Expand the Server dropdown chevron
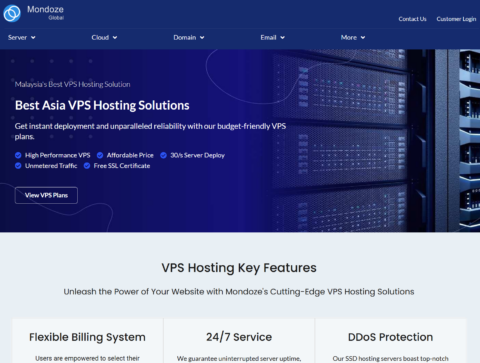The image size is (480, 363). [x=33, y=38]
